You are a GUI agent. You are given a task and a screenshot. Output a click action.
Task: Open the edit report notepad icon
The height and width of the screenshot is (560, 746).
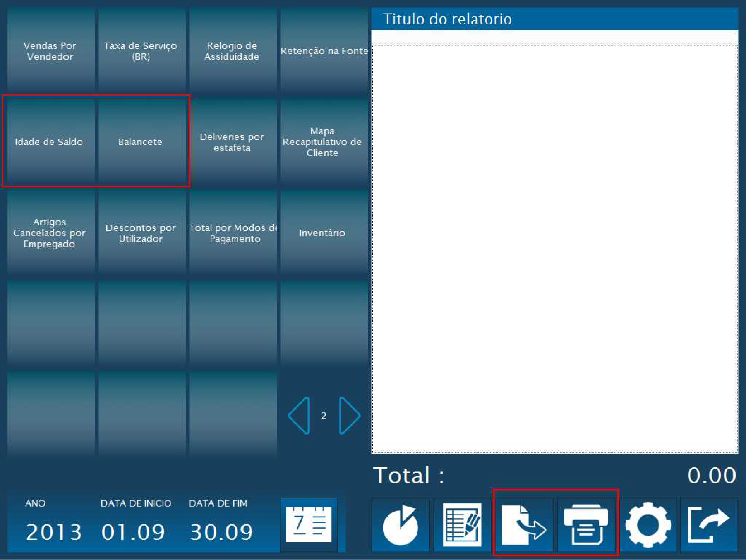(x=462, y=525)
